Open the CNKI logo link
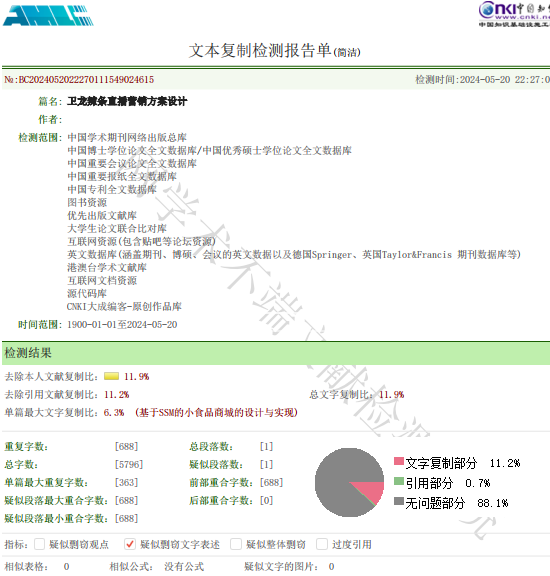This screenshot has width=550, height=576. click(x=514, y=14)
